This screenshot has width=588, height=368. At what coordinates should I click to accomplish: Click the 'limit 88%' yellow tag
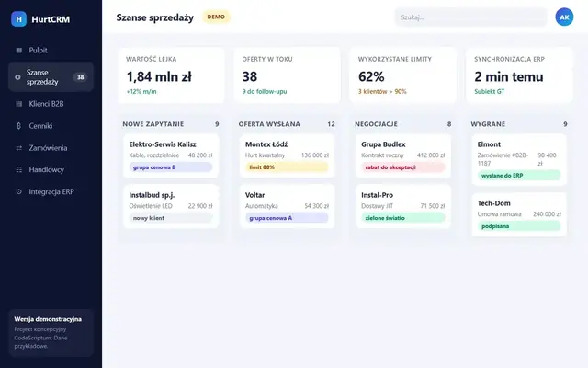(x=287, y=167)
